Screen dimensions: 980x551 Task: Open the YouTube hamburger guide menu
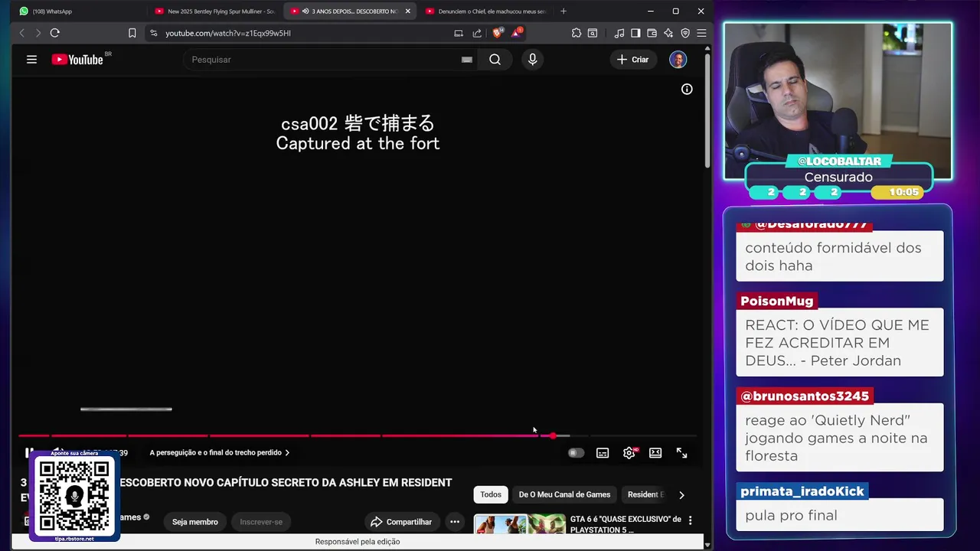click(x=31, y=60)
